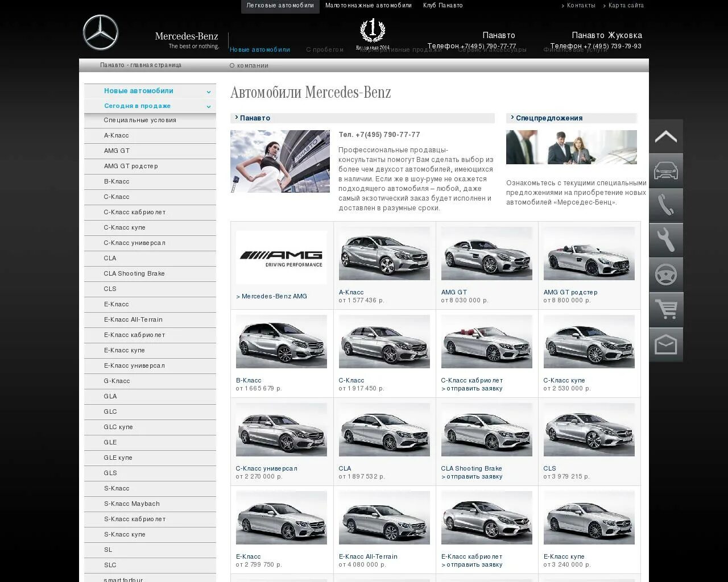Open the CLS car thumbnail
The height and width of the screenshot is (582, 728).
pyautogui.click(x=589, y=430)
